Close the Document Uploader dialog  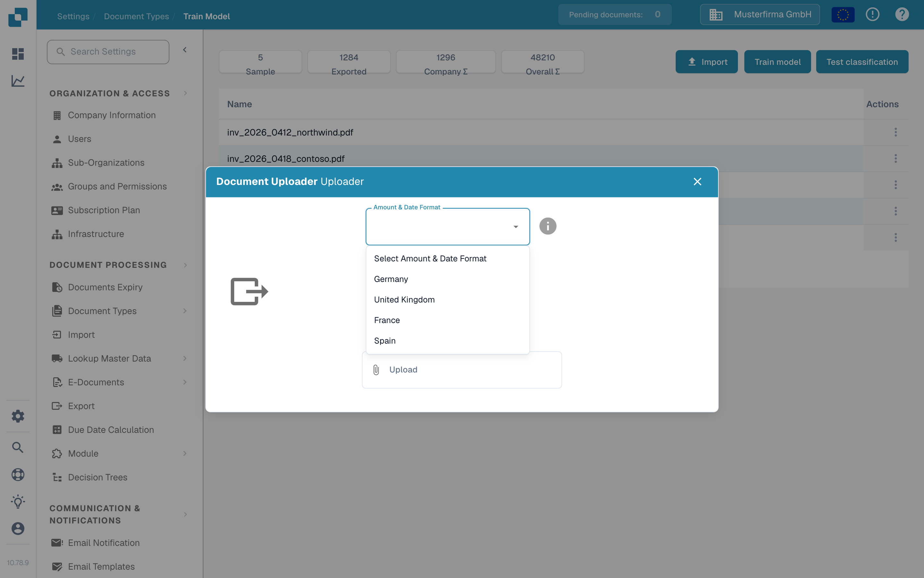point(697,181)
